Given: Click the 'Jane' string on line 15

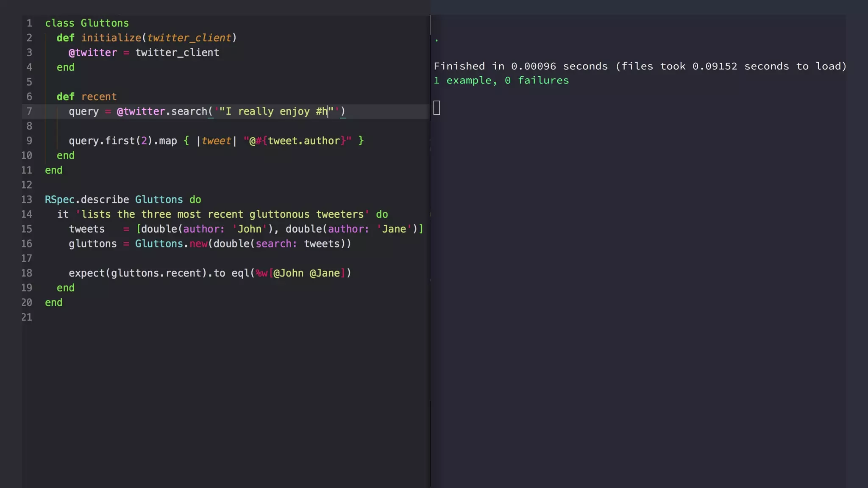Looking at the screenshot, I should coord(394,229).
